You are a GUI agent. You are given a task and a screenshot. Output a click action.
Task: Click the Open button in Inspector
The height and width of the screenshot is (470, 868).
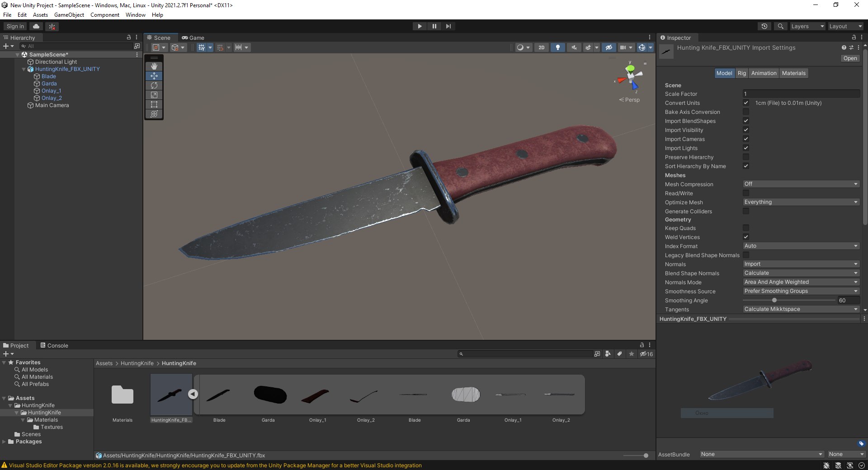pyautogui.click(x=850, y=58)
